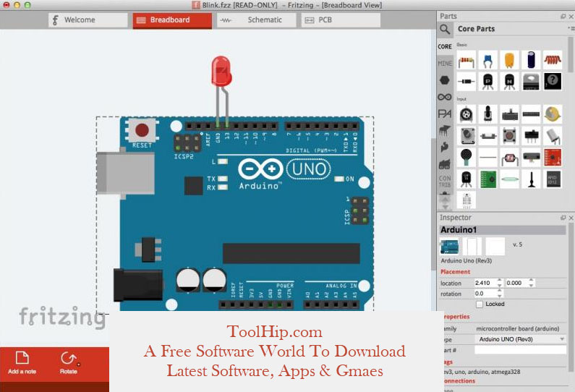Image resolution: width=575 pixels, height=392 pixels.
Task: Open the parts search magnifier
Action: click(445, 29)
